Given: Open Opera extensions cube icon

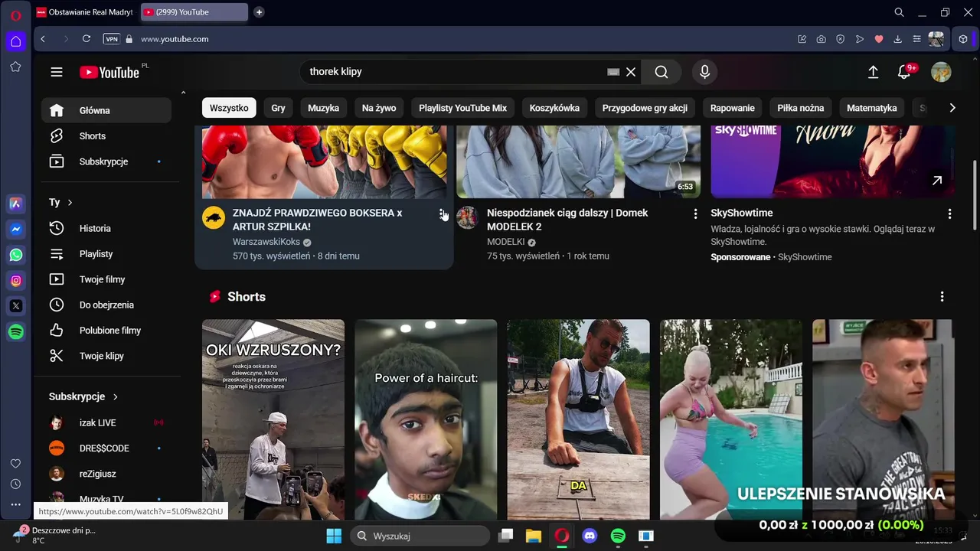Looking at the screenshot, I should click(x=963, y=39).
